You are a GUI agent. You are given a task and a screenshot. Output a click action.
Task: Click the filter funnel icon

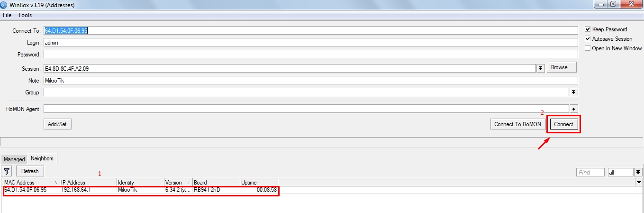7,171
